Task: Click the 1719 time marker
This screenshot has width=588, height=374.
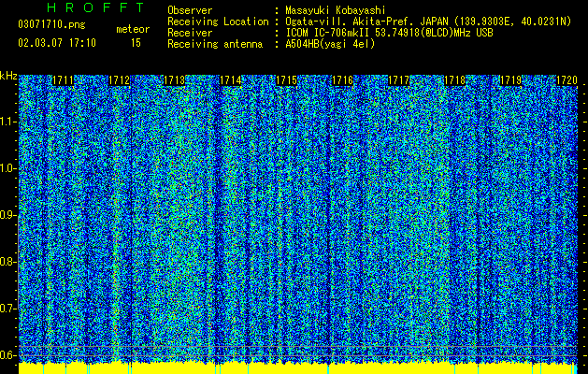Action: point(510,80)
